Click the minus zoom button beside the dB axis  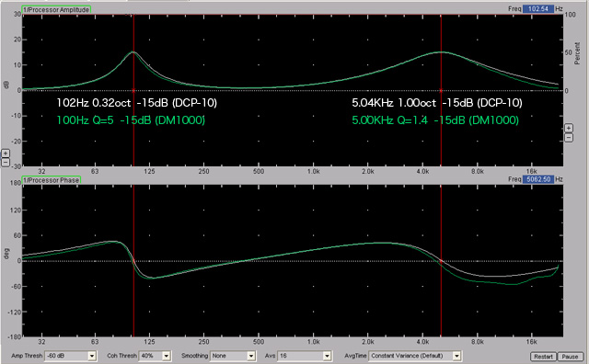pos(6,162)
